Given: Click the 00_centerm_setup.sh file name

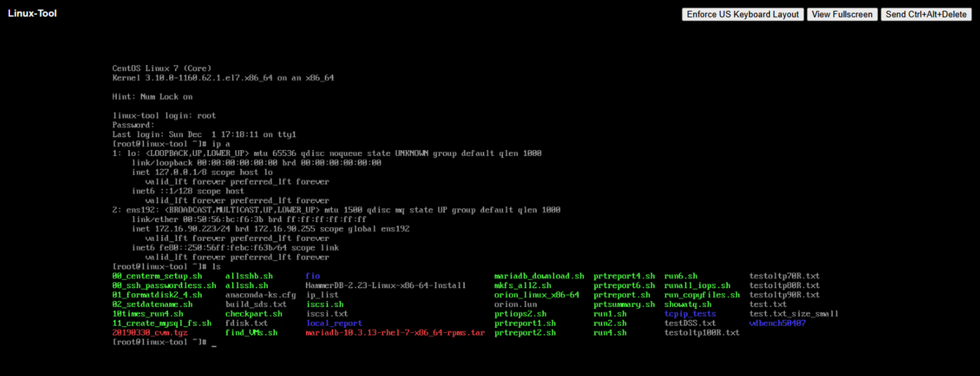Looking at the screenshot, I should click(157, 276).
